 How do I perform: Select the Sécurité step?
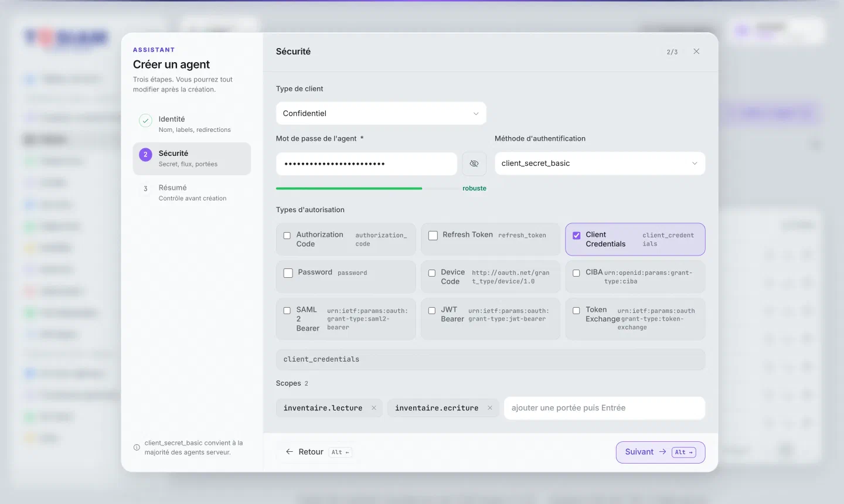(x=192, y=159)
